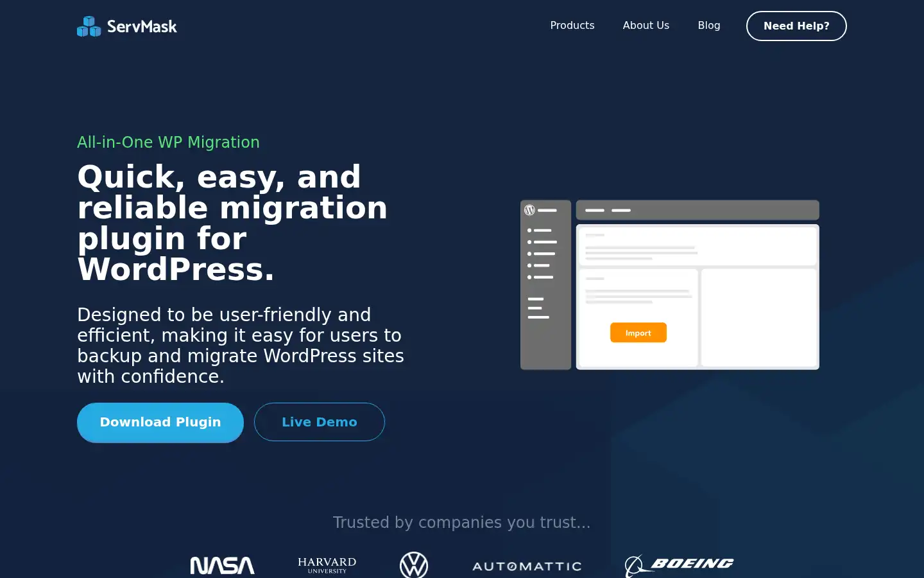This screenshot has height=578, width=924.
Task: Click the "All-in-One WP Migration" green heading
Action: point(168,143)
